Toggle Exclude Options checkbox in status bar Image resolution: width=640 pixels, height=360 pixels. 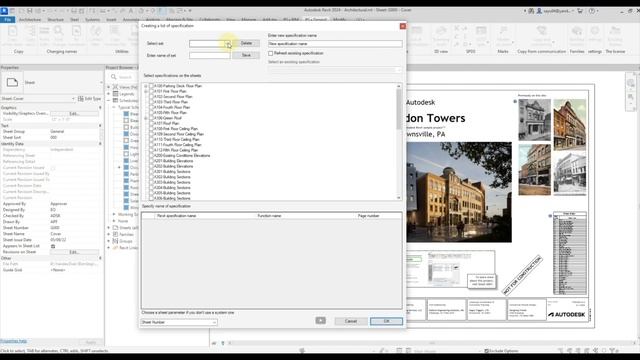click(486, 351)
